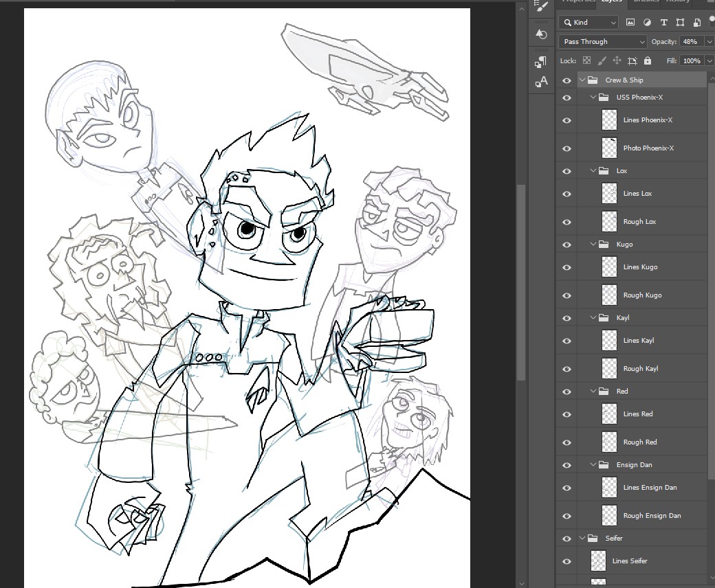
Task: Hide the Lines Seifer layer
Action: (x=566, y=561)
